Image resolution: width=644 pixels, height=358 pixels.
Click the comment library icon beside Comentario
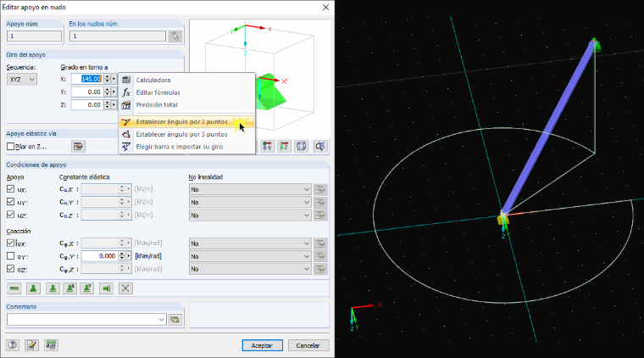(175, 319)
